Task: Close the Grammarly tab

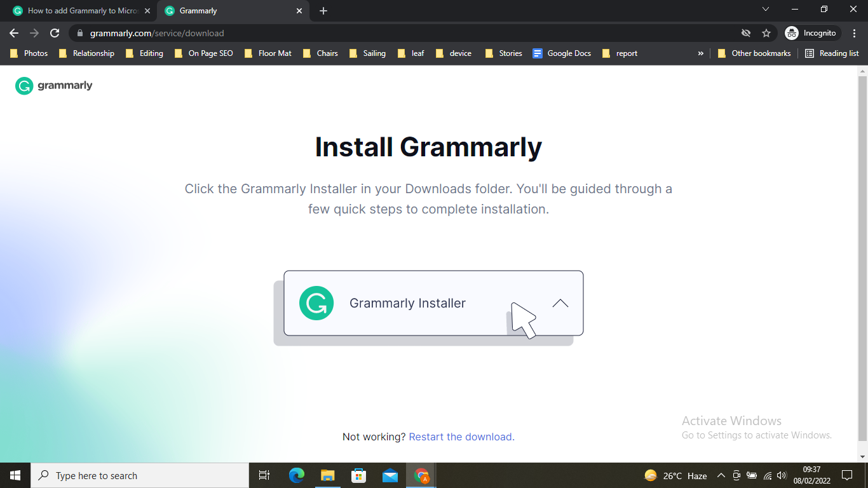Action: click(x=299, y=11)
